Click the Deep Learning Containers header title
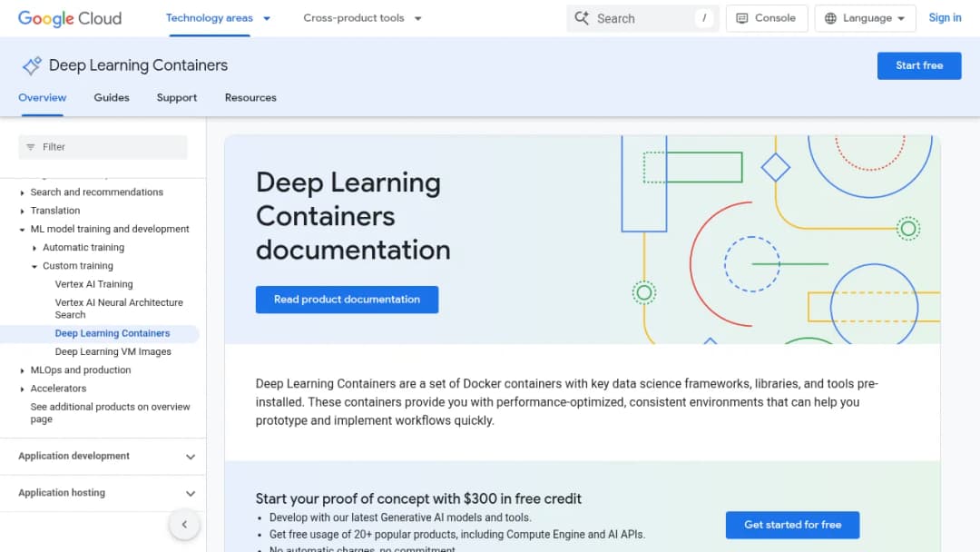 tap(138, 65)
